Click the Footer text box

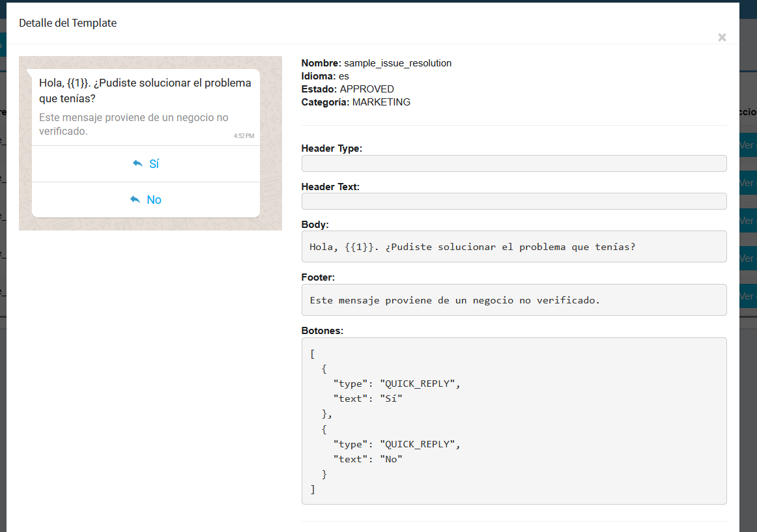click(513, 300)
